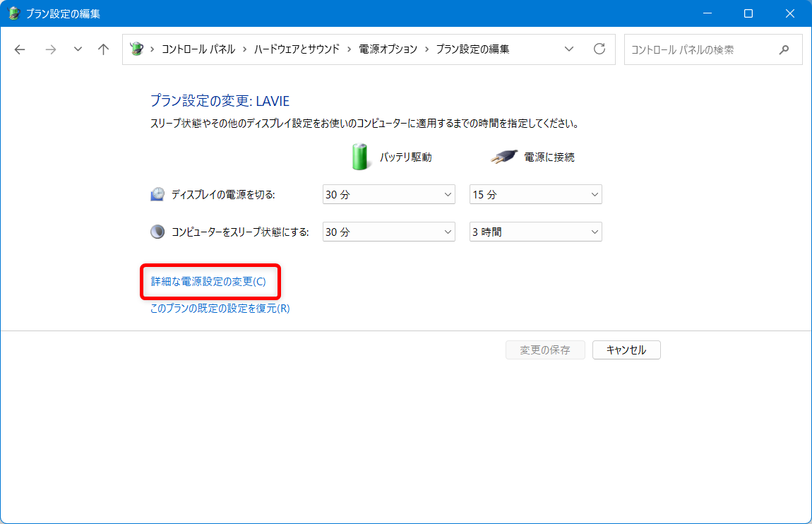Viewport: 812px width, 524px height.
Task: Click the back navigation arrow
Action: [19, 49]
